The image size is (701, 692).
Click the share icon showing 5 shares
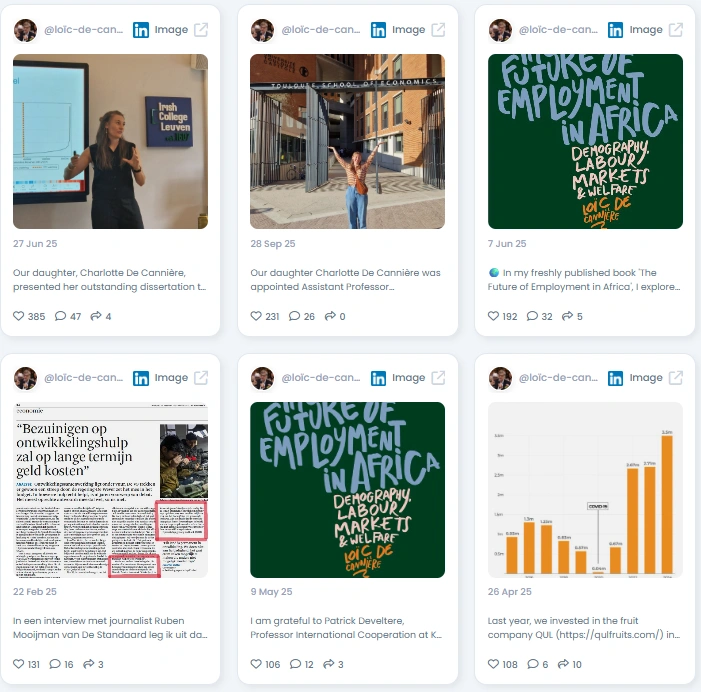click(567, 316)
